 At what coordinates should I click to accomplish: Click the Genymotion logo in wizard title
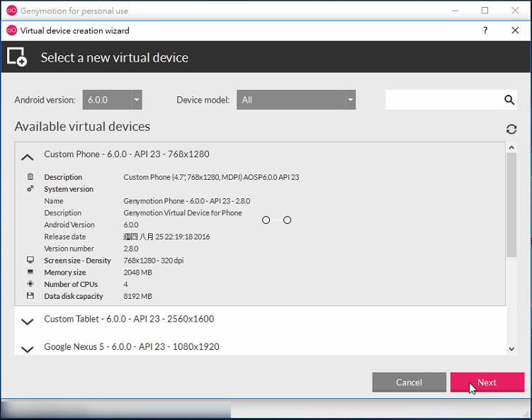pyautogui.click(x=11, y=30)
